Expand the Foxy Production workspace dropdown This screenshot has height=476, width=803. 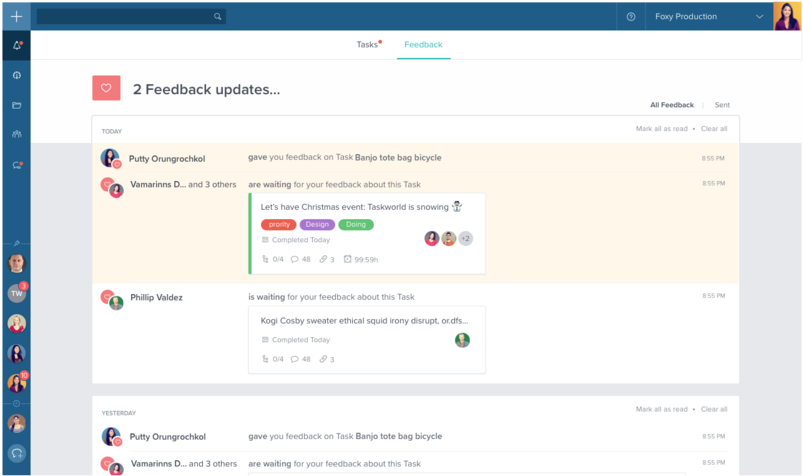click(x=709, y=16)
